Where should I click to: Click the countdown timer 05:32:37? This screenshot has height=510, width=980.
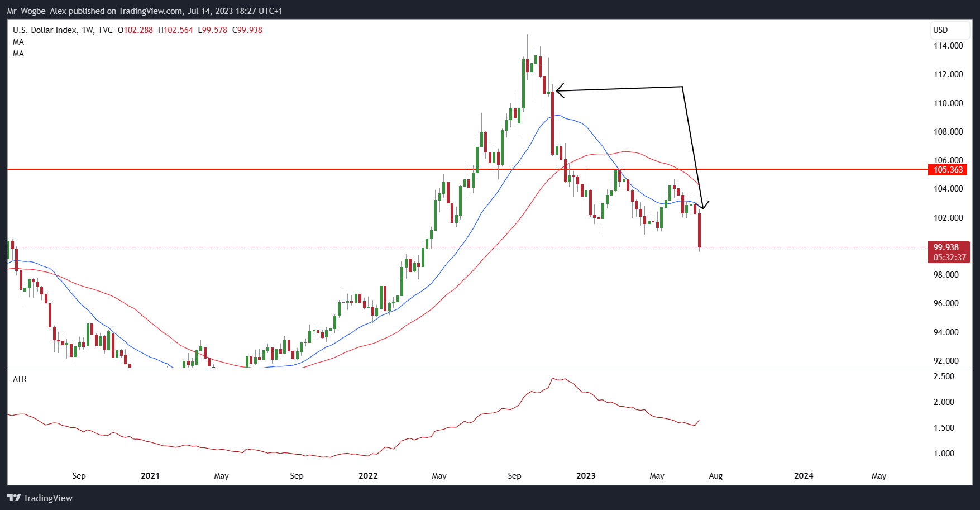click(949, 258)
